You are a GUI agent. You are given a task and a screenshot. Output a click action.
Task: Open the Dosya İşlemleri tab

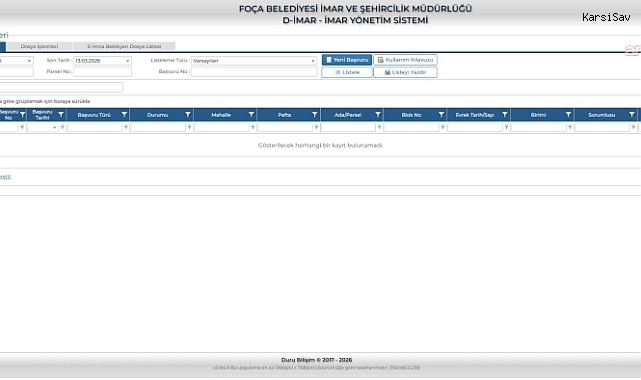(x=39, y=46)
